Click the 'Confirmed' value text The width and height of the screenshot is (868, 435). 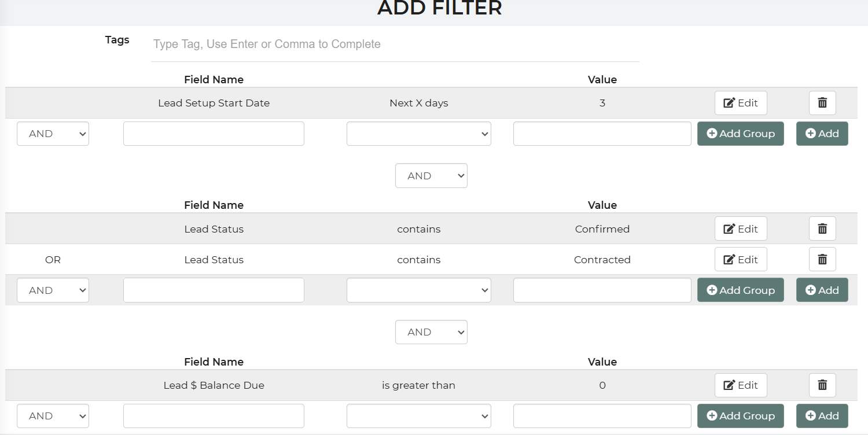[x=602, y=229]
